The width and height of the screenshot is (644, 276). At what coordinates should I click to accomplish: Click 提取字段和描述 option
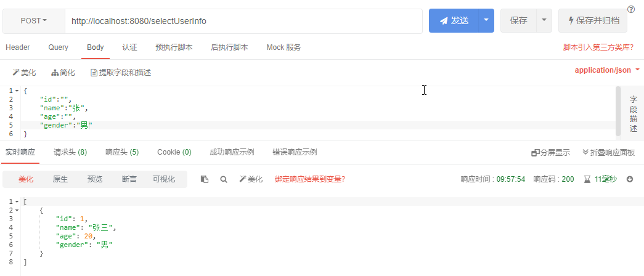tap(121, 73)
